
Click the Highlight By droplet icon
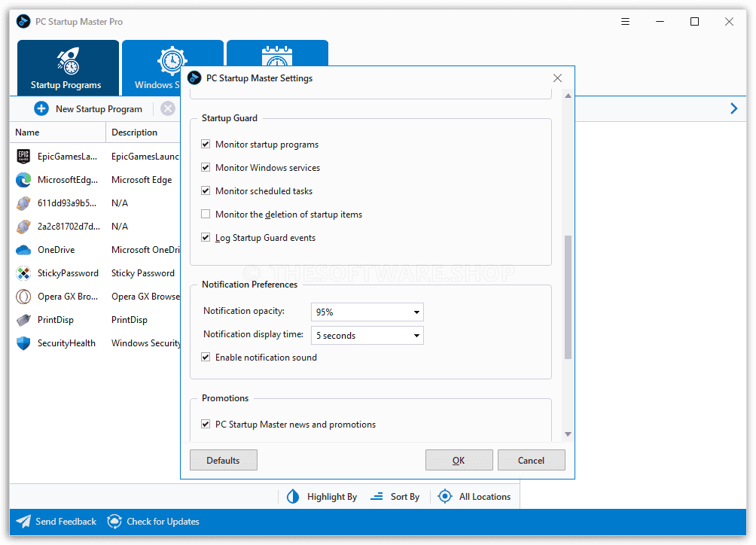(x=293, y=496)
